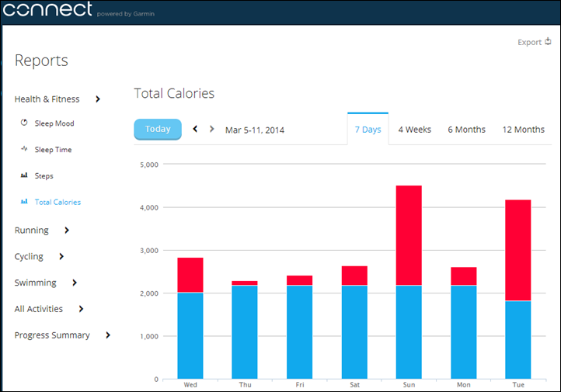
Task: Click the Sleep Mood clock icon
Action: pos(24,123)
